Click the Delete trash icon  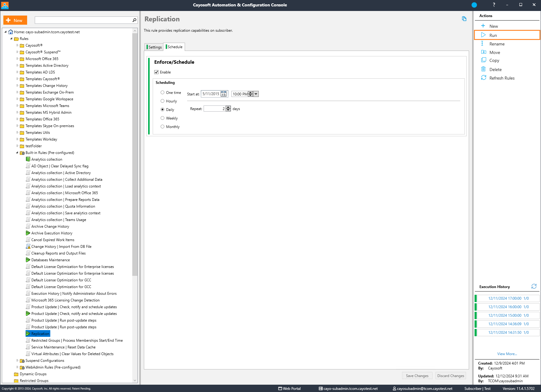(483, 69)
